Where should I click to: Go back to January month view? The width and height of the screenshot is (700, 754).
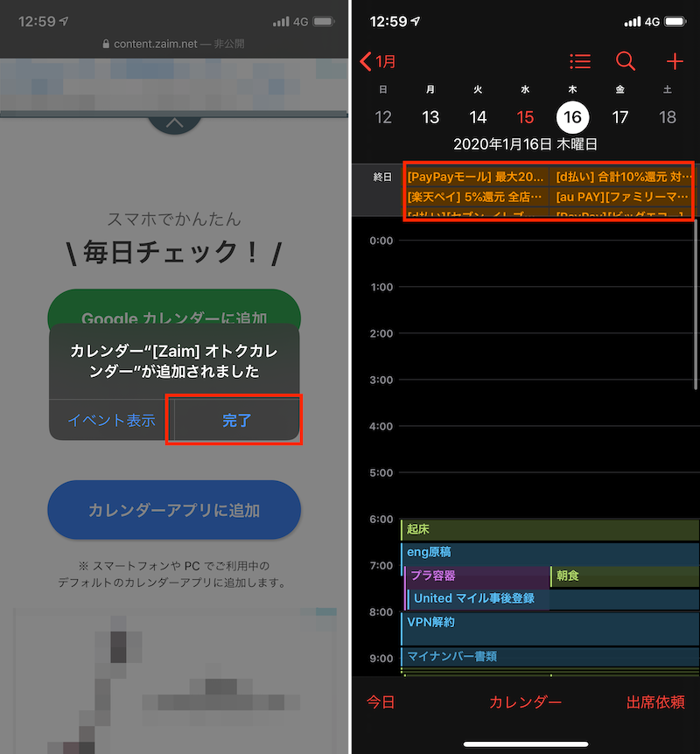point(378,61)
